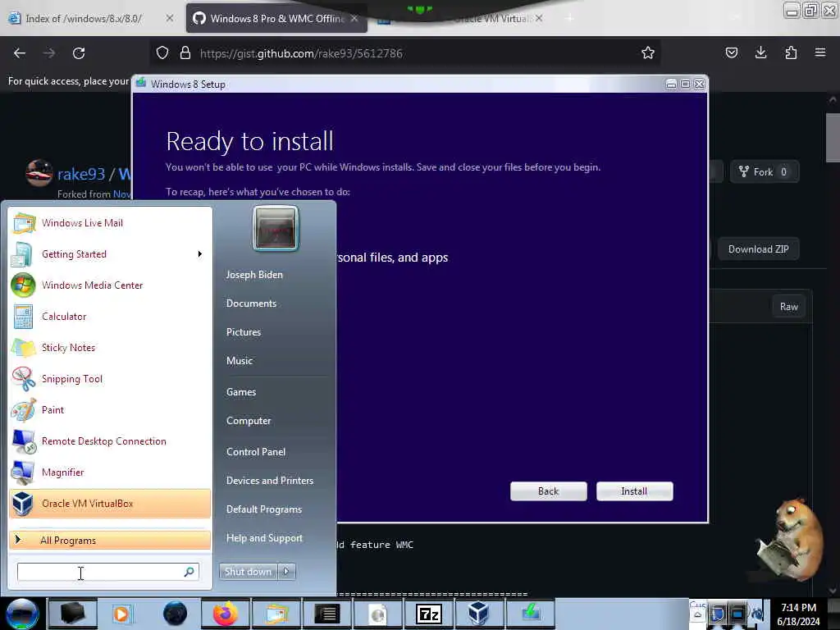The height and width of the screenshot is (630, 840).
Task: Click the site security padlock icon
Action: (185, 53)
